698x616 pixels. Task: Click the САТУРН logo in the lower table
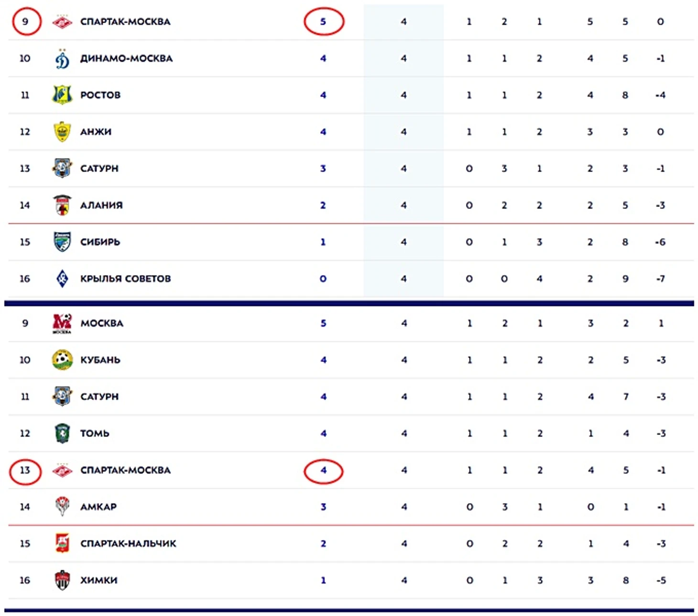click(62, 397)
